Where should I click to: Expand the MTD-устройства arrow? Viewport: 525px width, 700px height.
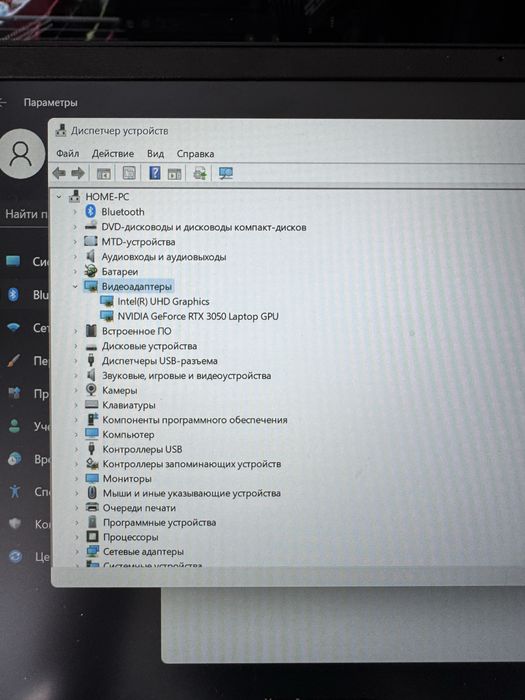[x=75, y=242]
